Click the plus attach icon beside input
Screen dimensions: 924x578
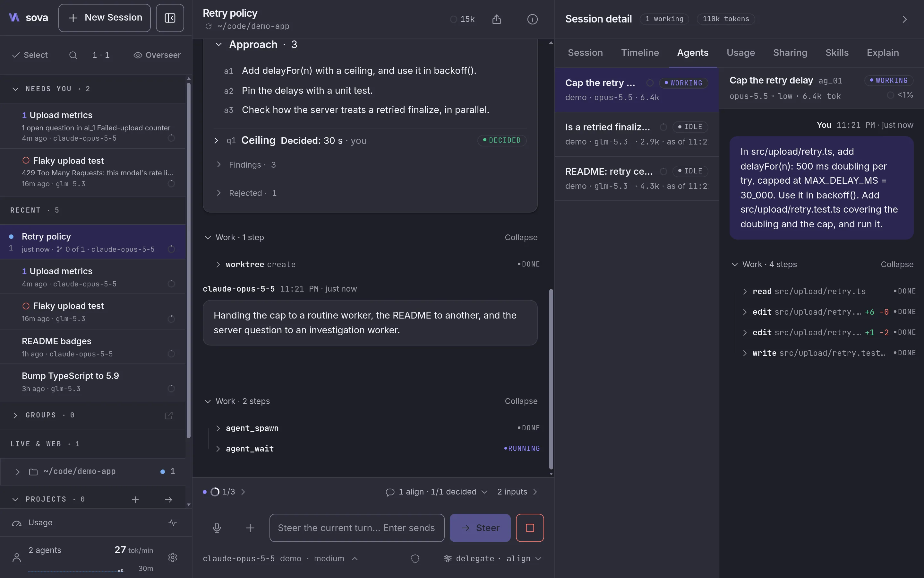pyautogui.click(x=250, y=528)
